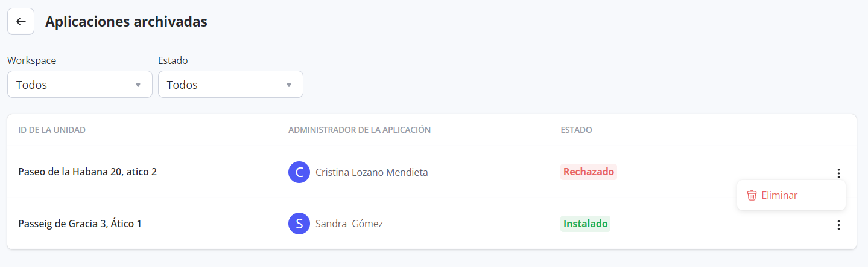Click the Cristina Lozano Mendieta name
The height and width of the screenshot is (267, 868).
pyautogui.click(x=372, y=172)
